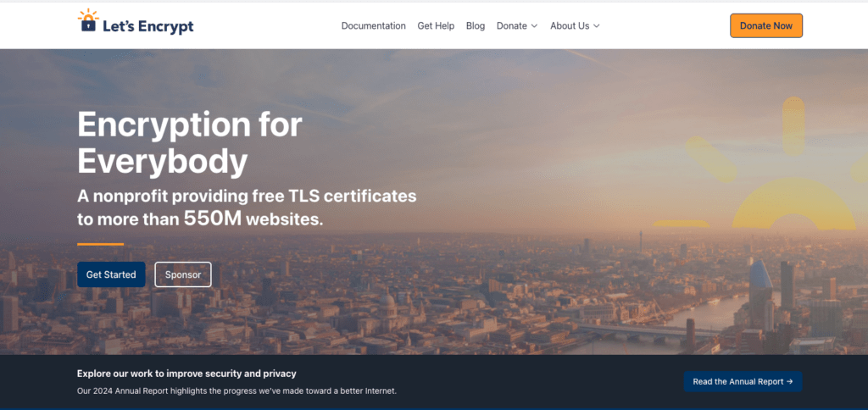
Task: Click the orange Donate Now button
Action: point(766,25)
